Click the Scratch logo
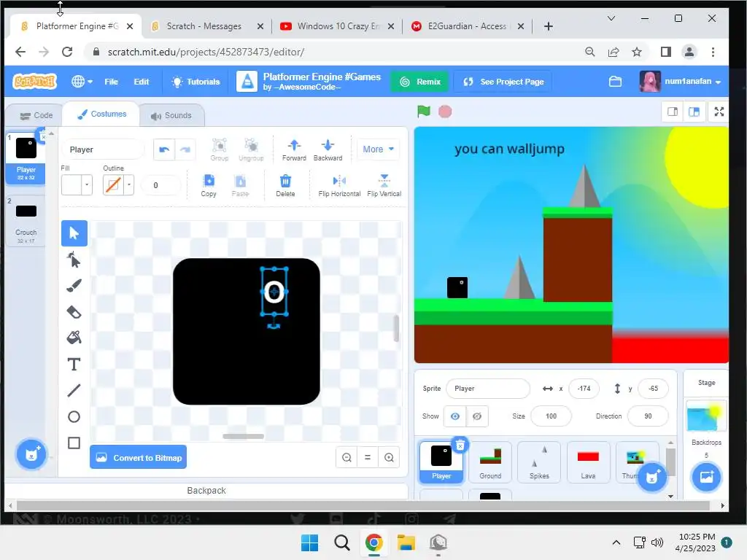The image size is (747, 560). pyautogui.click(x=35, y=82)
